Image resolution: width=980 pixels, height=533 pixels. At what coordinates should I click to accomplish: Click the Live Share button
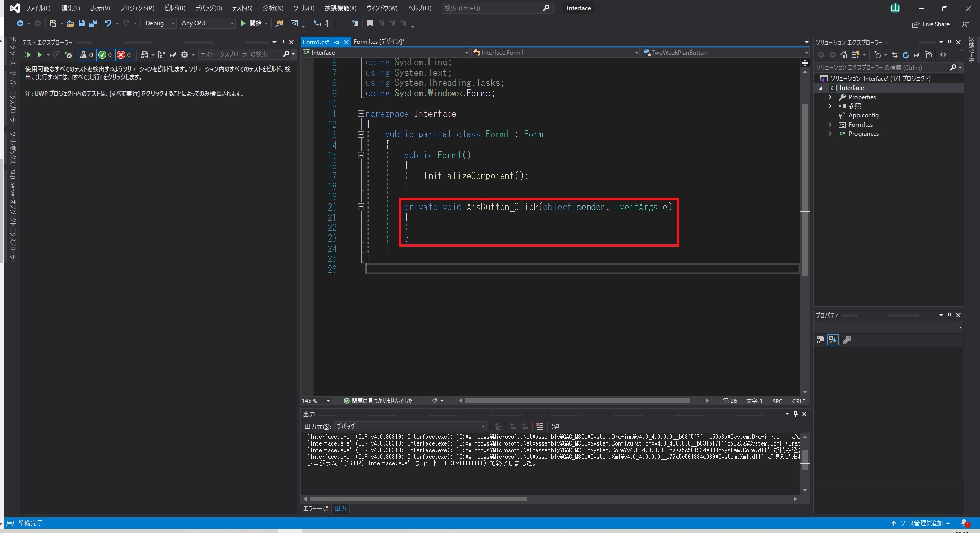tap(931, 24)
